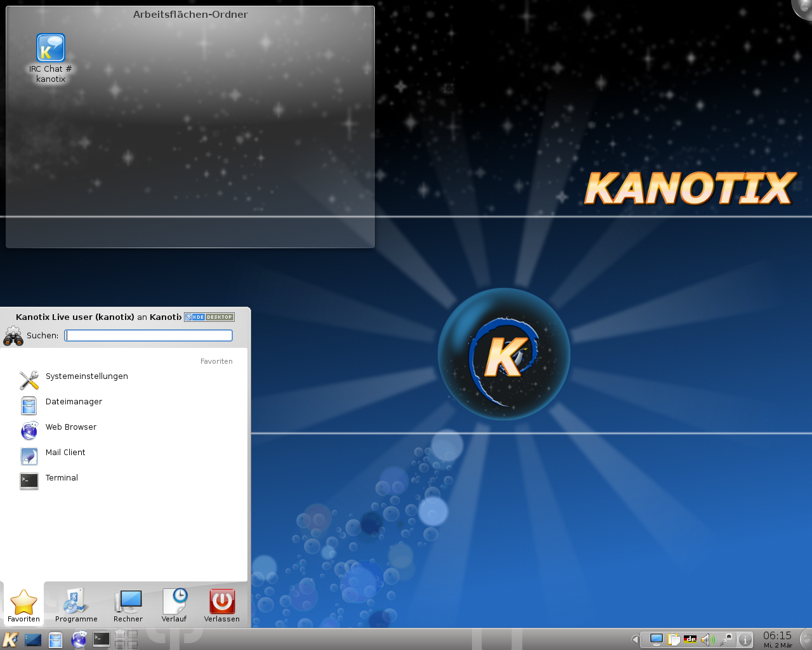The image size is (812, 650).
Task: Switch to the Verlauf tab
Action: (174, 605)
